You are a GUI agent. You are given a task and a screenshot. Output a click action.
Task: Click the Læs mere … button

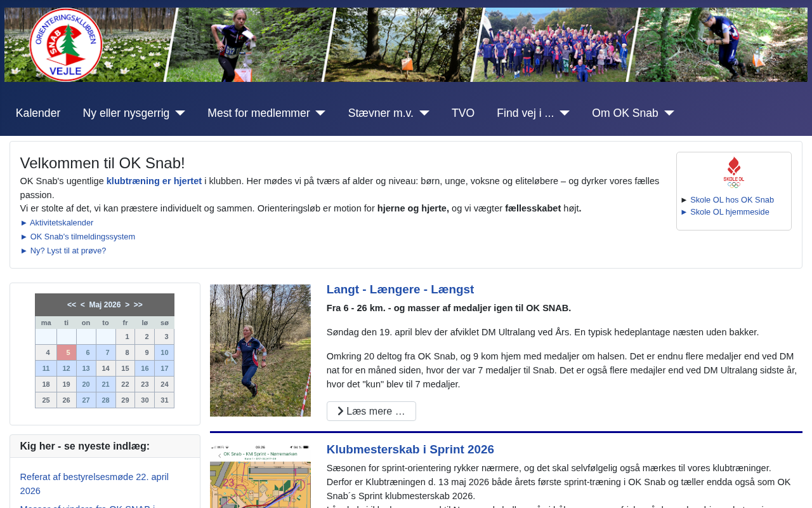[371, 411]
